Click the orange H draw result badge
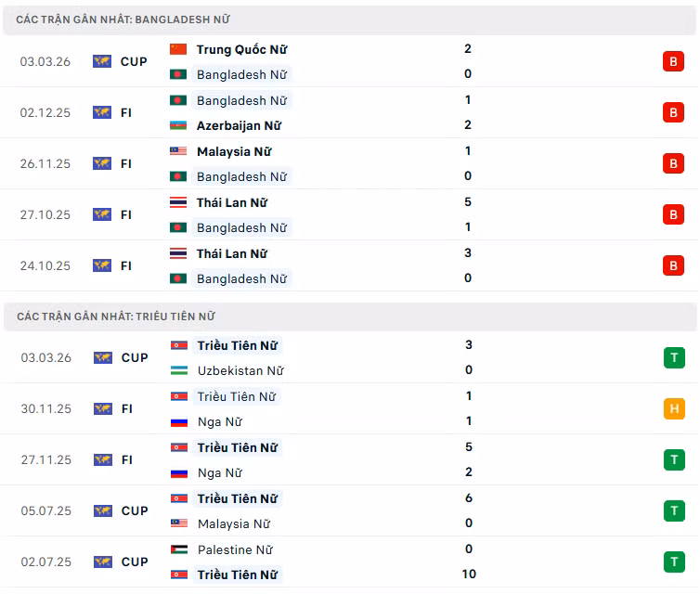Viewport: 700px width, 594px height. coord(674,408)
